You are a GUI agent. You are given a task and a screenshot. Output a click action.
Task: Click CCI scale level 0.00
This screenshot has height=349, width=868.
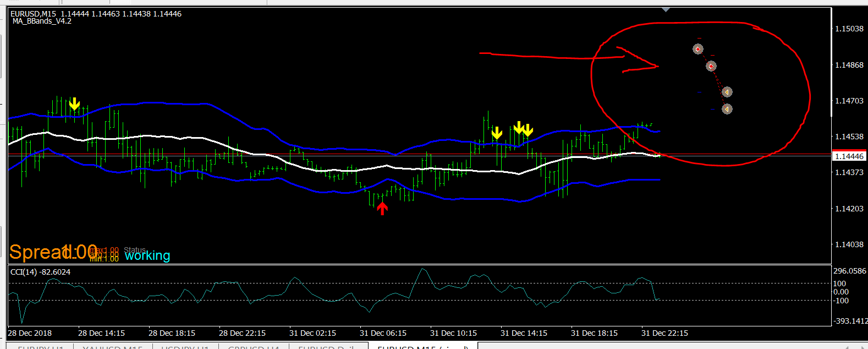(841, 292)
